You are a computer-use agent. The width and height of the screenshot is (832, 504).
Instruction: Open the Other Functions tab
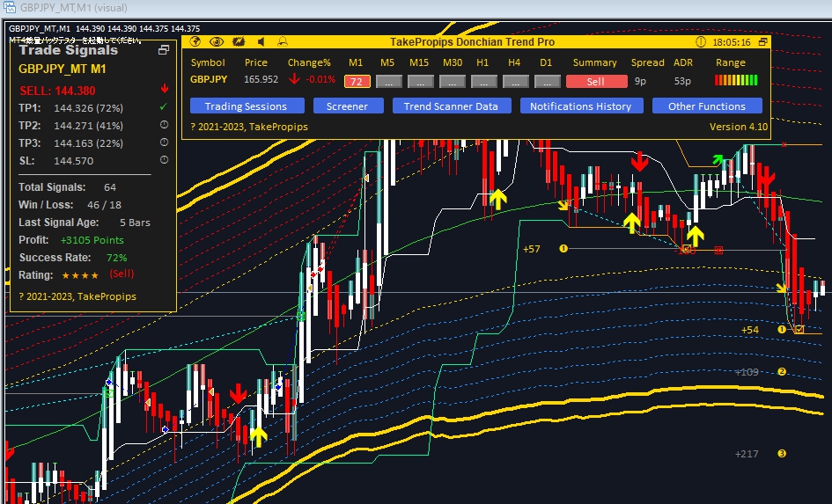coord(707,106)
